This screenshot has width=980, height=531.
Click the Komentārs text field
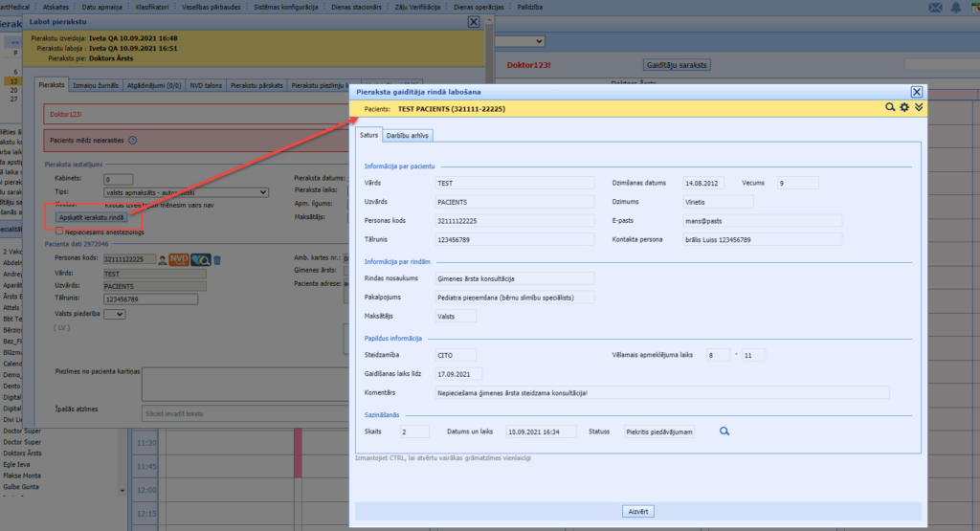(x=662, y=392)
